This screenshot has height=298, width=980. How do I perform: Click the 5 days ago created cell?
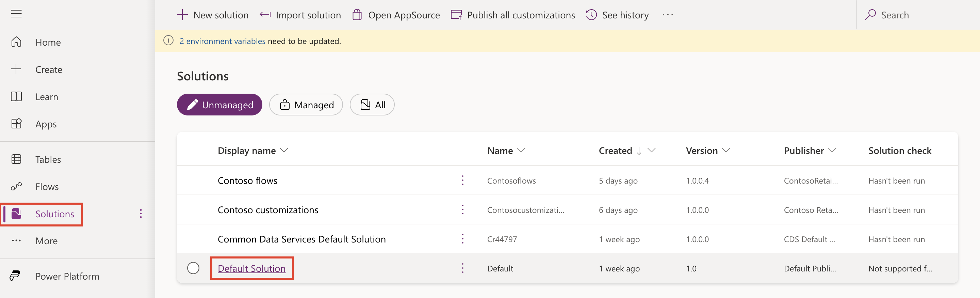pyautogui.click(x=618, y=181)
